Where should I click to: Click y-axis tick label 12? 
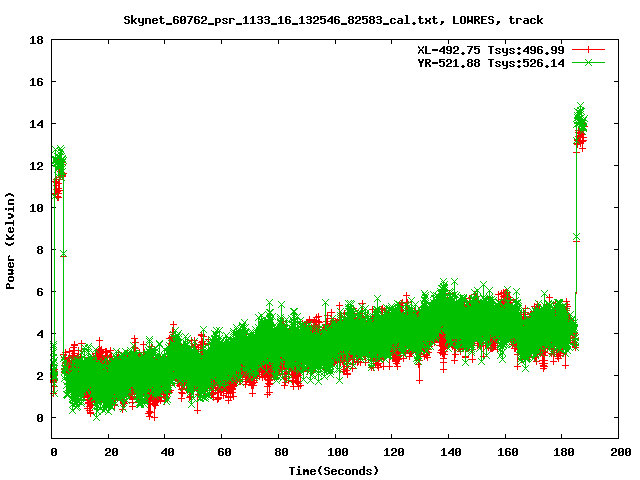[x=37, y=166]
